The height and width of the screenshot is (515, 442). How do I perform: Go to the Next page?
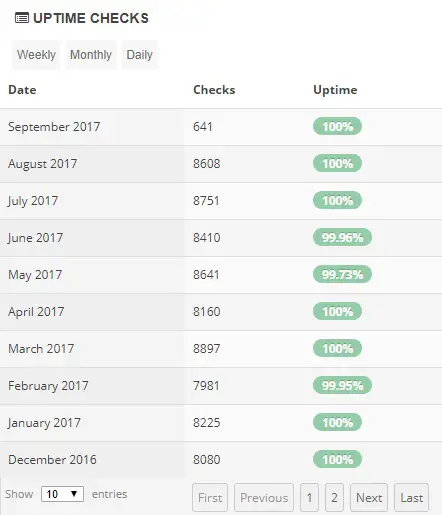[369, 497]
